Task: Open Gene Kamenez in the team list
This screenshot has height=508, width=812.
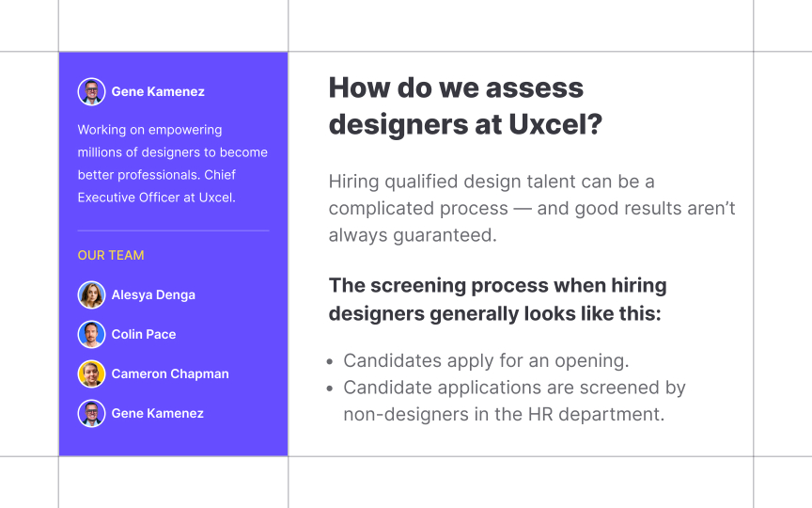Action: 158,413
